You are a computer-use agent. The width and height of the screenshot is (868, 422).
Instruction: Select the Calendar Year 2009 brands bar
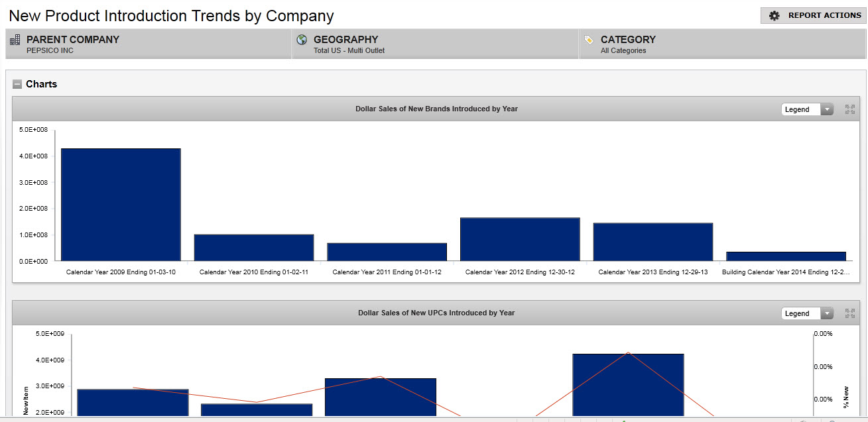coord(121,204)
